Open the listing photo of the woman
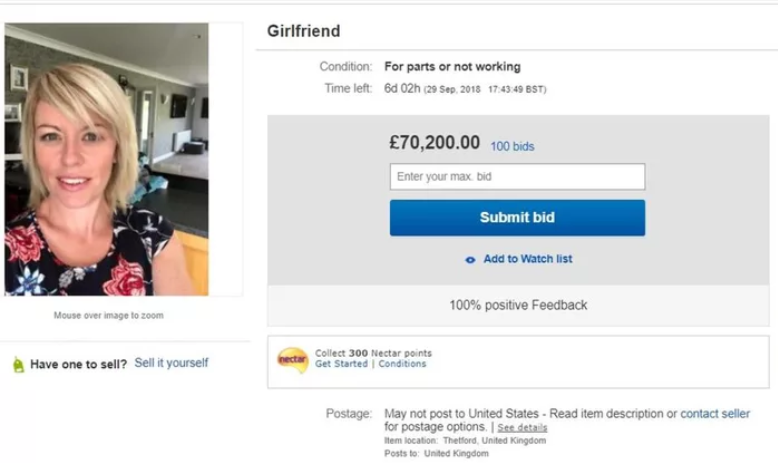The height and width of the screenshot is (463, 778). (x=107, y=160)
